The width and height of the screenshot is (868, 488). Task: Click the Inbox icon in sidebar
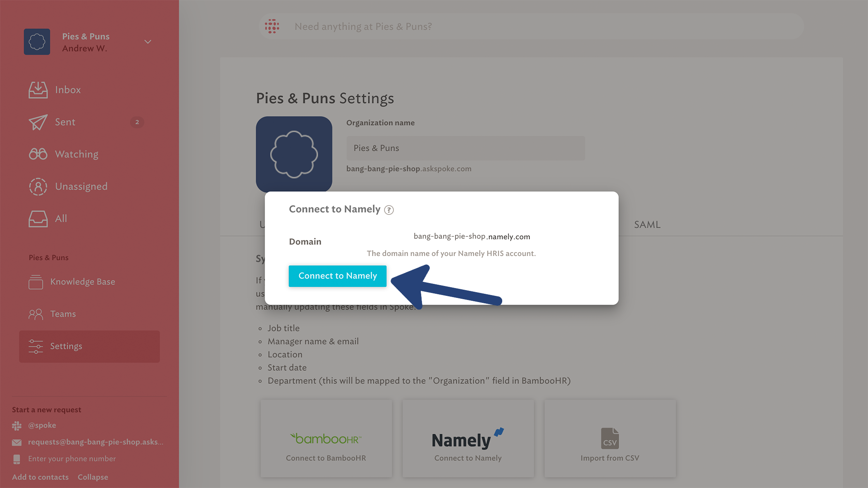coord(38,89)
